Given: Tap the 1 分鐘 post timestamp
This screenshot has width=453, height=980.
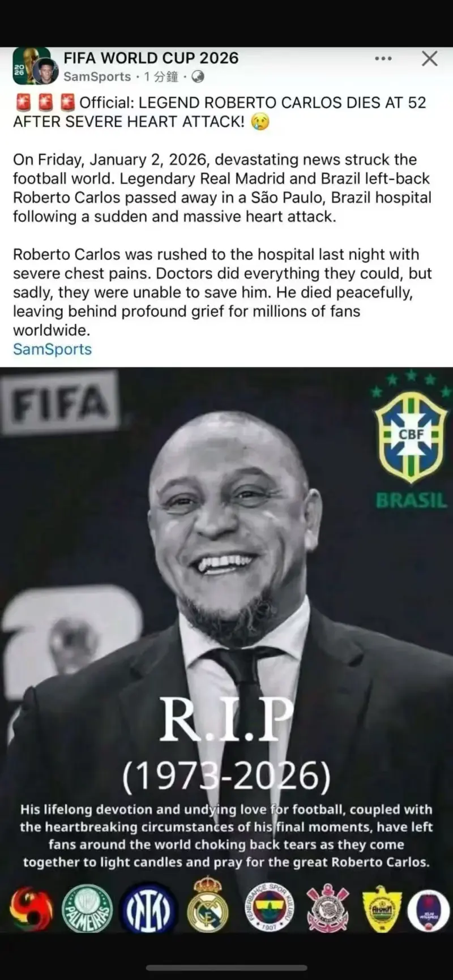Looking at the screenshot, I should tap(161, 77).
